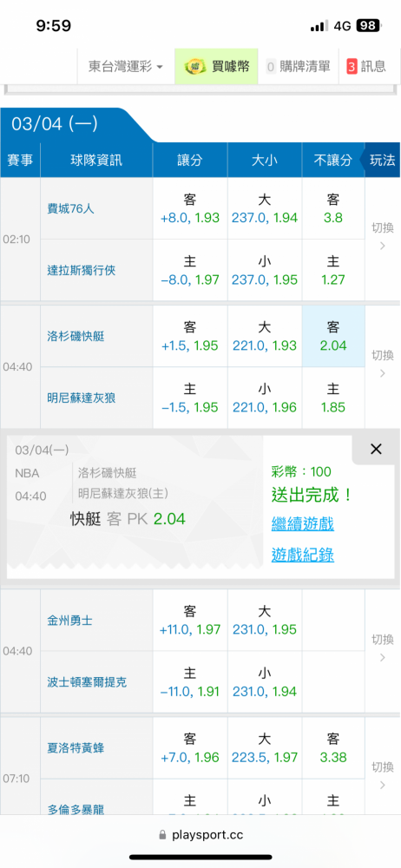Viewport: 401px width, 868px height.
Task: Pick 主 1.85 moneyline for 灰狼
Action: click(x=333, y=398)
